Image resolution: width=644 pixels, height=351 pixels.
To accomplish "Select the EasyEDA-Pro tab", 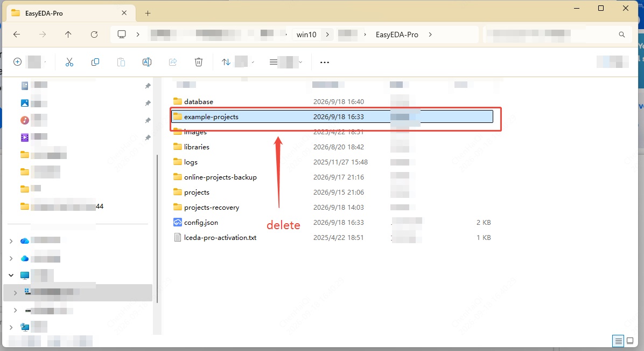I will (x=70, y=13).
